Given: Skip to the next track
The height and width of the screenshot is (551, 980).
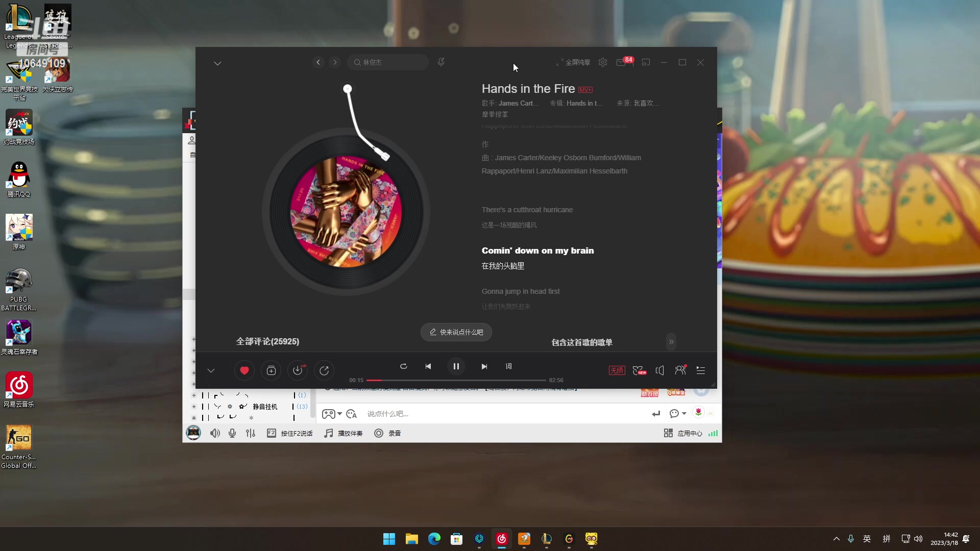Looking at the screenshot, I should (484, 366).
